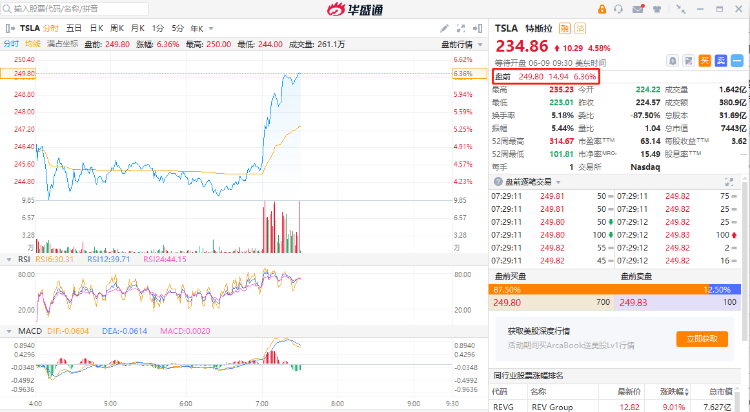Viewport: 750px width, 412px height.
Task: Switch to the 月K chart tab
Action: pos(138,28)
